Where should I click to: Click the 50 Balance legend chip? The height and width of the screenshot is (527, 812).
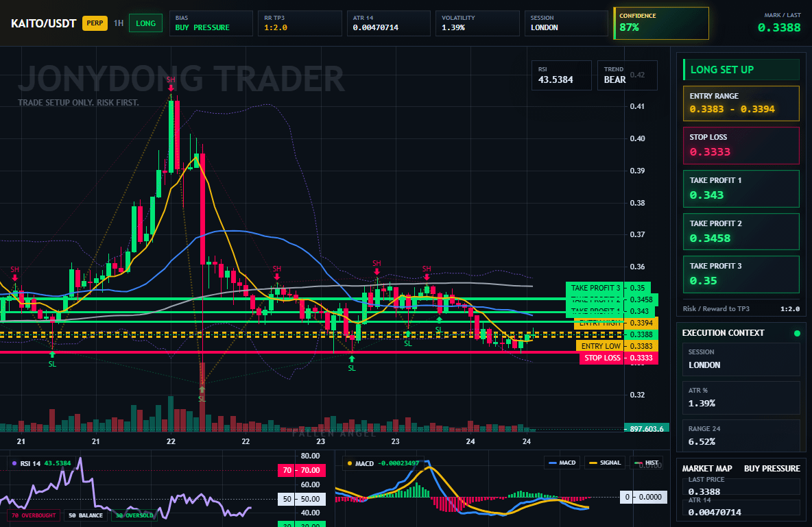click(x=86, y=515)
